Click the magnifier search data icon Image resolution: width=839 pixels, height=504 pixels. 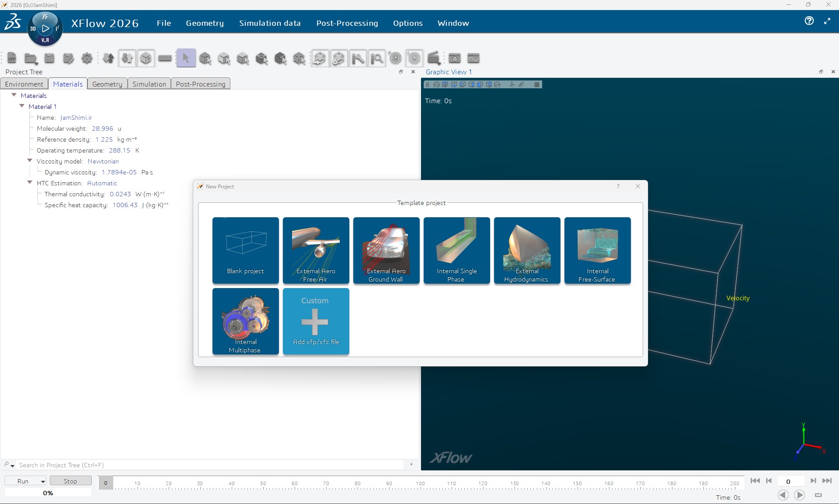(x=376, y=58)
